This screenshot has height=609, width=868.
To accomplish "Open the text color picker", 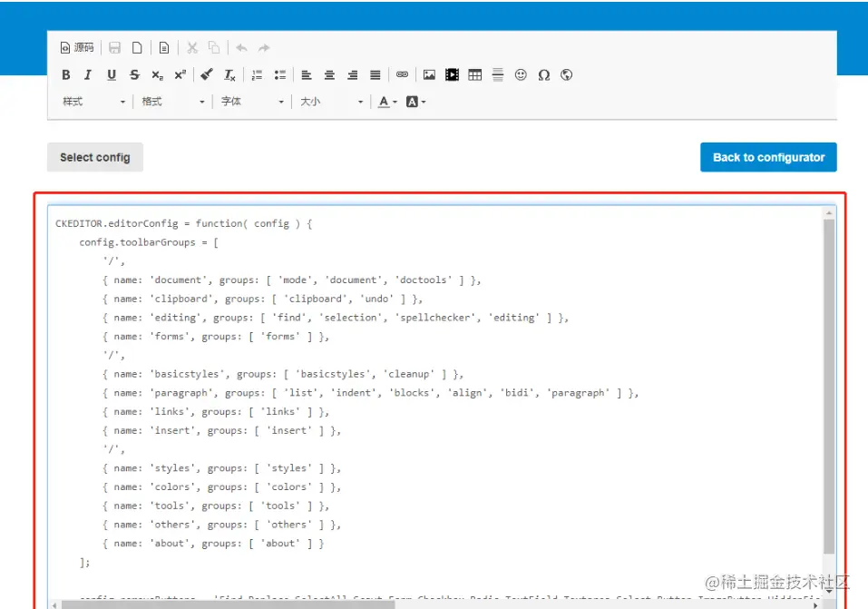I will (387, 102).
